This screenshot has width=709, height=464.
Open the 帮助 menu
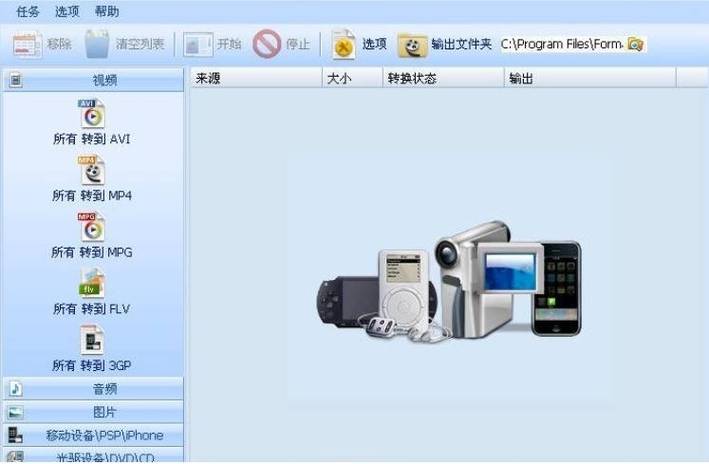coord(107,11)
